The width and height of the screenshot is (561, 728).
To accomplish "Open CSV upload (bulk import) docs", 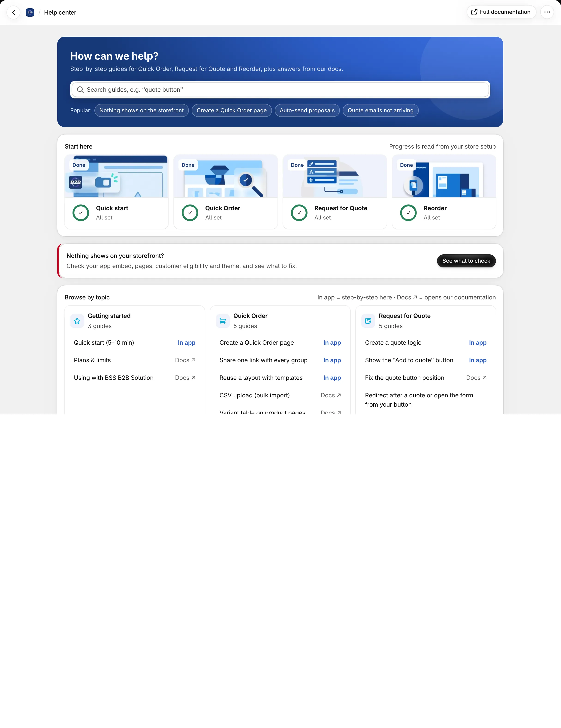I will pyautogui.click(x=280, y=395).
